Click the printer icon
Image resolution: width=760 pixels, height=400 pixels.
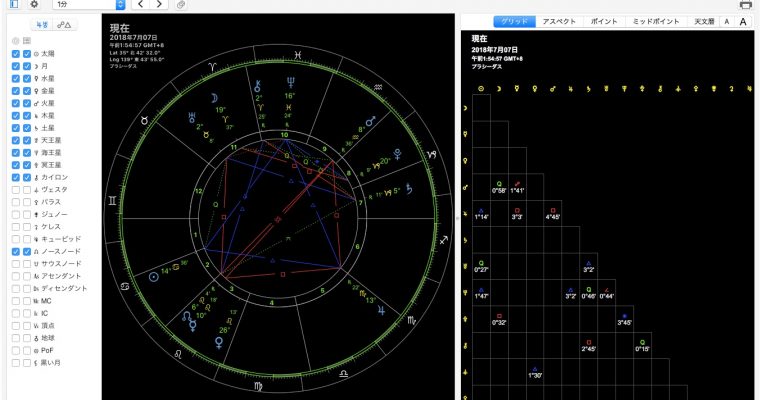[x=745, y=4]
